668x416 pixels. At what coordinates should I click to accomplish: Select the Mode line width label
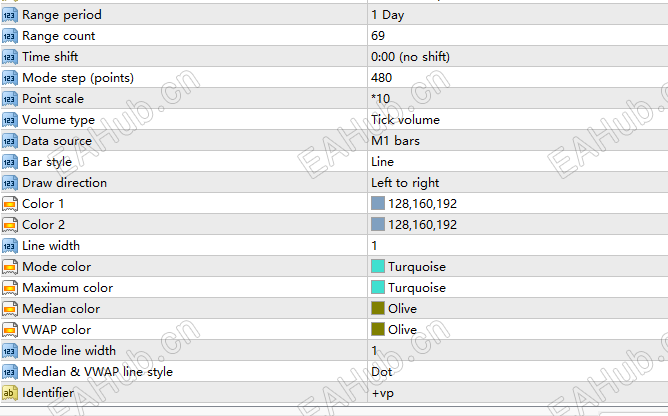(x=69, y=351)
